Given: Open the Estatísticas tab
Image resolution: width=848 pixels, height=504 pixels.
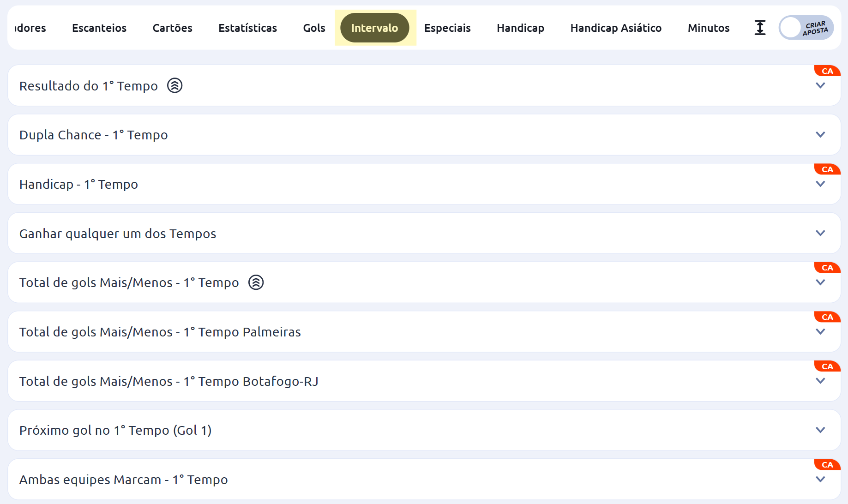Looking at the screenshot, I should (x=247, y=28).
